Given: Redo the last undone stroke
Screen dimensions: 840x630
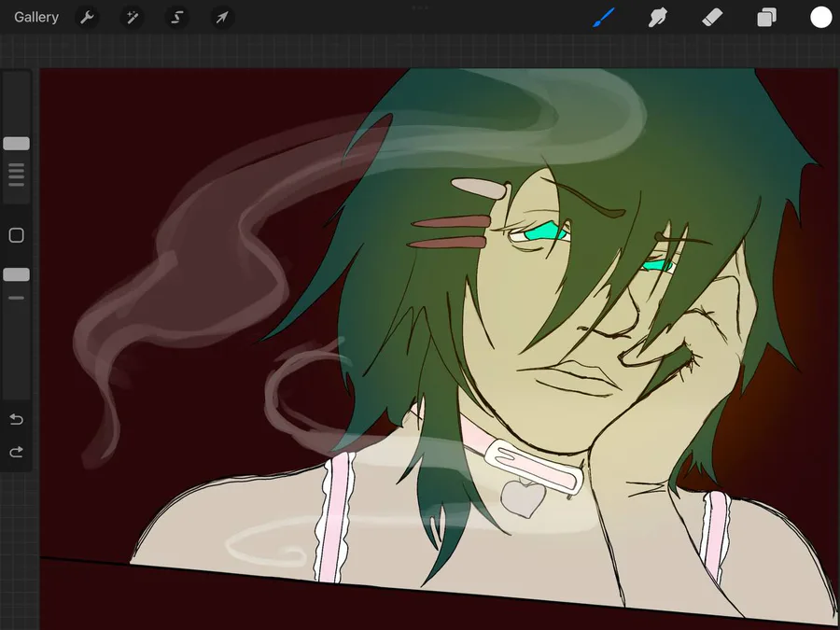Looking at the screenshot, I should (16, 452).
